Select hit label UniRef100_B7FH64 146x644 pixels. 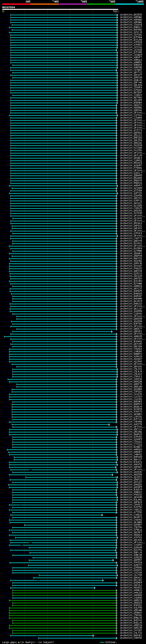coord(131,37)
